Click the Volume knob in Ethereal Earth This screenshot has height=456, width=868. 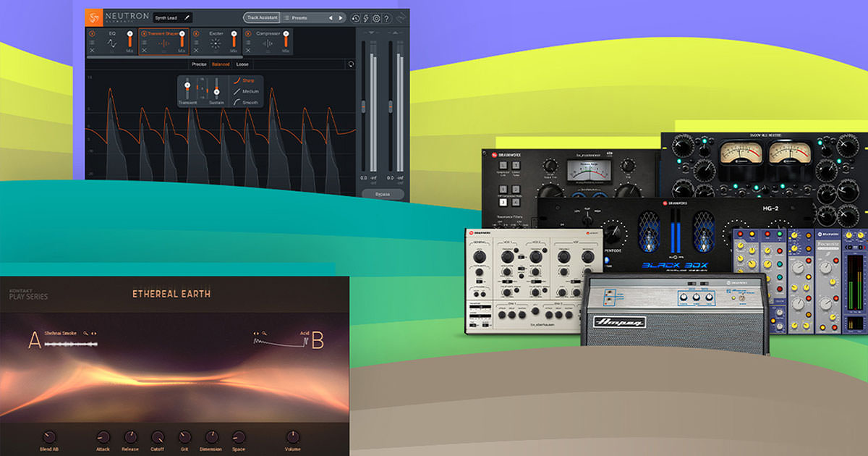[x=293, y=437]
